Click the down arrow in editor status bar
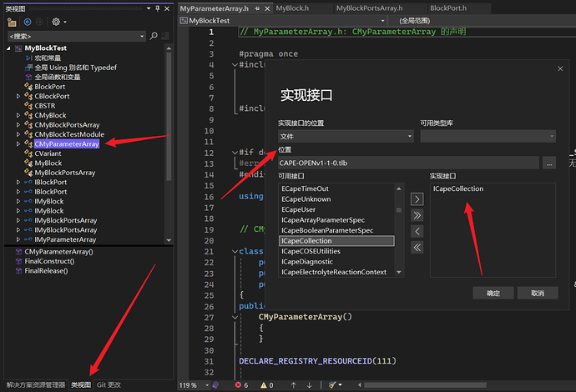This screenshot has height=392, width=576. click(310, 385)
